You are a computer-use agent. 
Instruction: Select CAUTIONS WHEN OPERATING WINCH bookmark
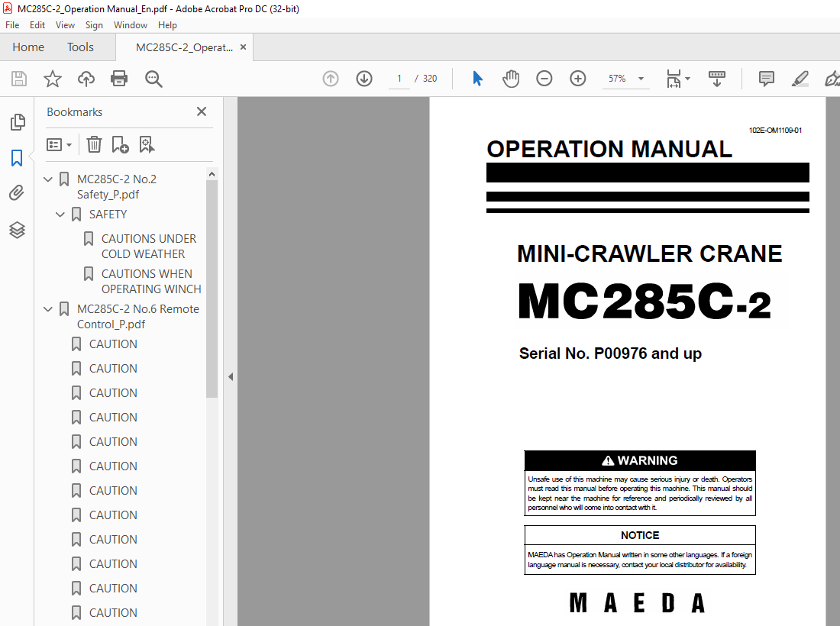(x=151, y=281)
